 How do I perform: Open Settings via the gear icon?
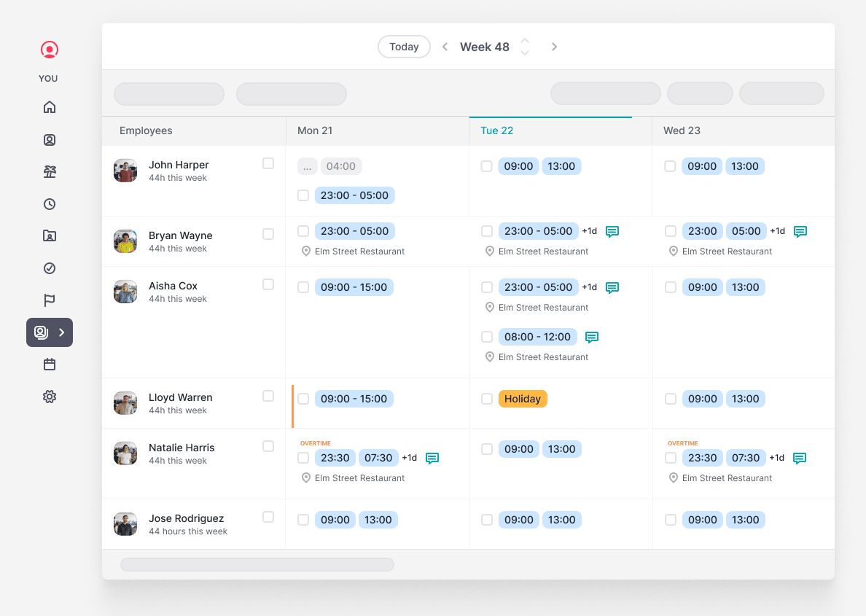pos(49,397)
